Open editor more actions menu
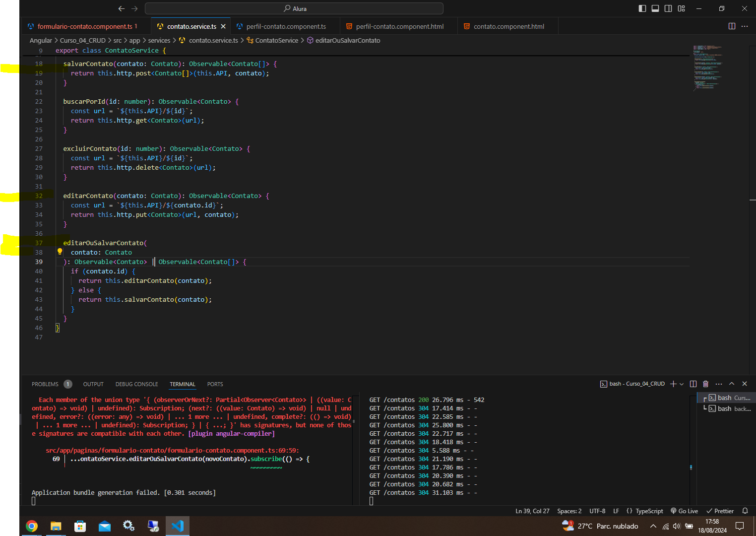This screenshot has height=536, width=756. tap(745, 26)
